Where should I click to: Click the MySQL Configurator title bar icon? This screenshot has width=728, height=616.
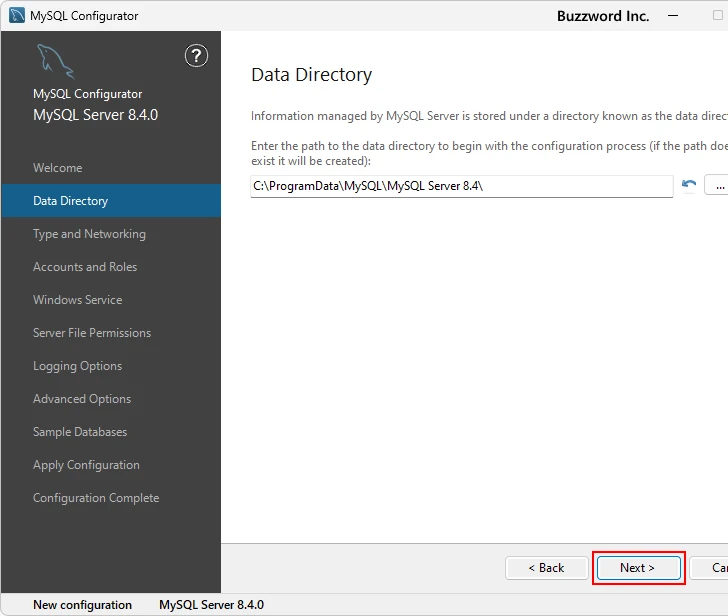click(x=17, y=15)
